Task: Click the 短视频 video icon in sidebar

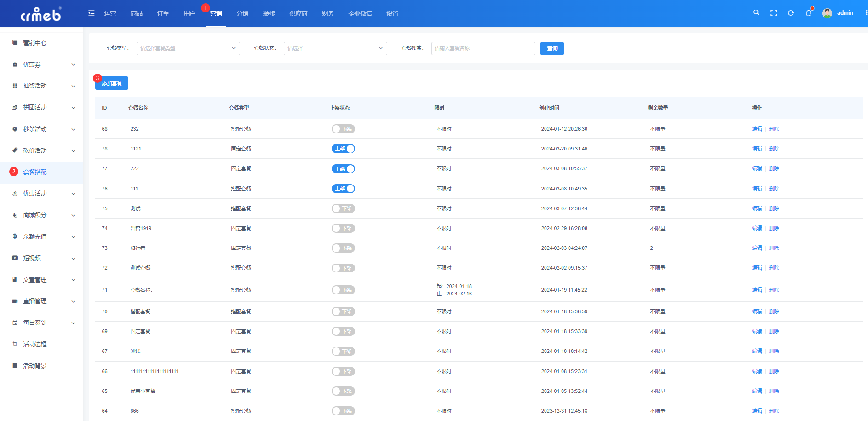Action: tap(15, 258)
